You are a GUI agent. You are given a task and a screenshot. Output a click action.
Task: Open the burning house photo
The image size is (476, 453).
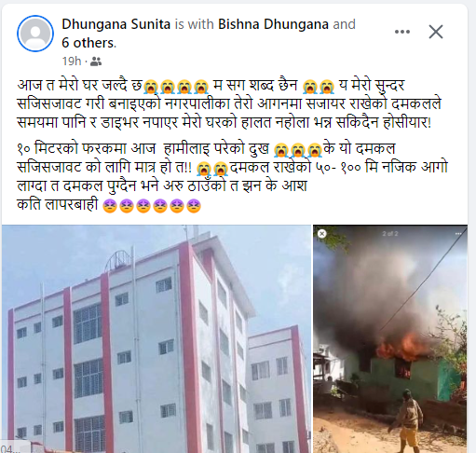390,338
